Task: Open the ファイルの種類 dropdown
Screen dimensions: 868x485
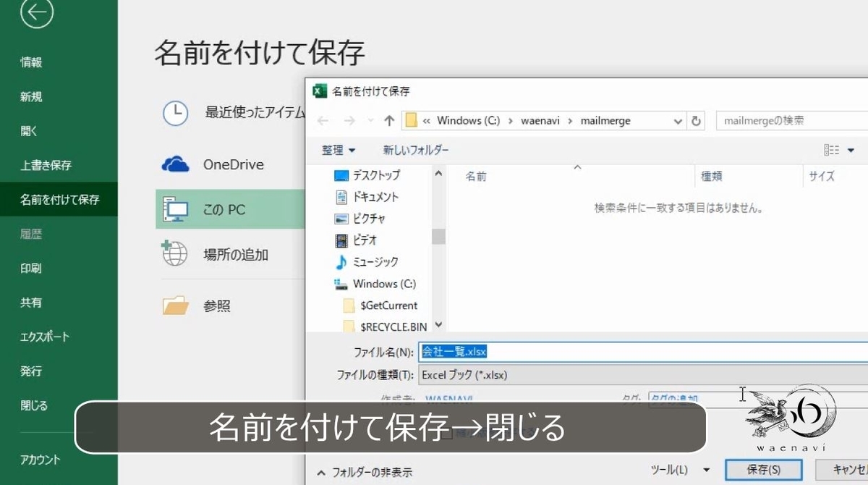Action: (506, 376)
